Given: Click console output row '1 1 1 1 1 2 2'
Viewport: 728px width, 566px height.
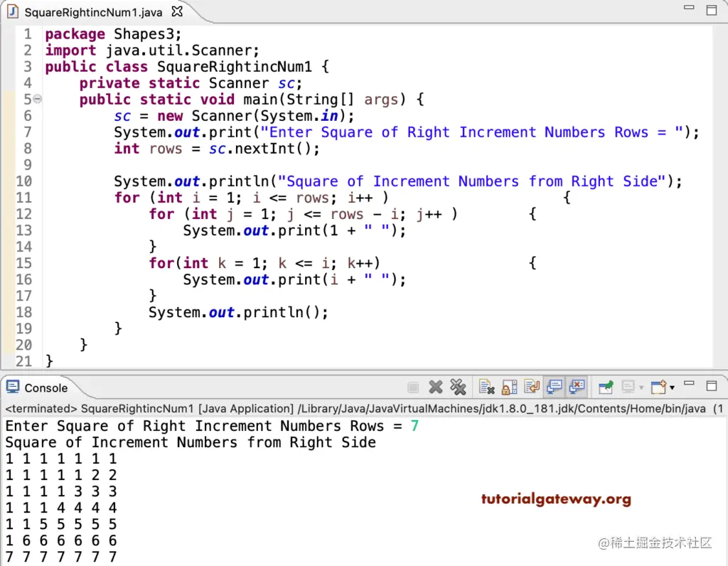Looking at the screenshot, I should coord(61,475).
